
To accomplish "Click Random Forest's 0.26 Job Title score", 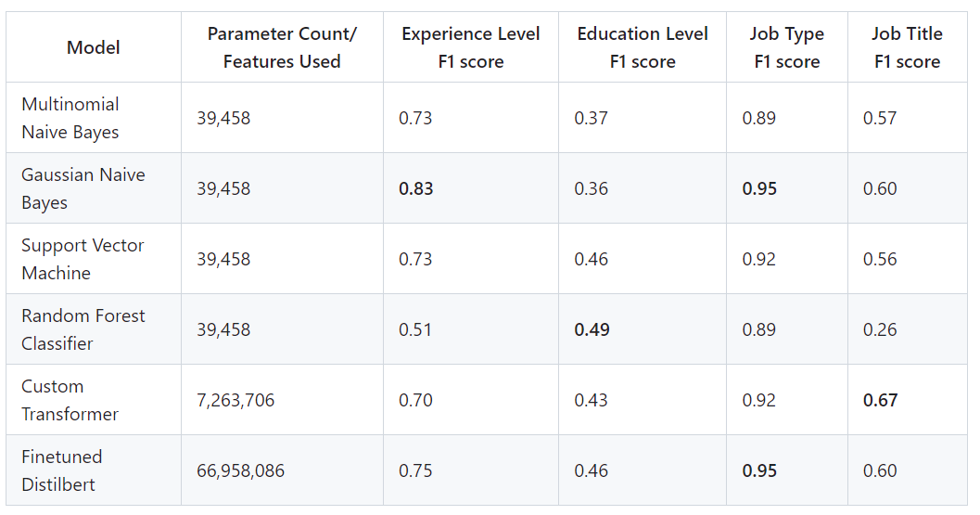I will point(880,329).
